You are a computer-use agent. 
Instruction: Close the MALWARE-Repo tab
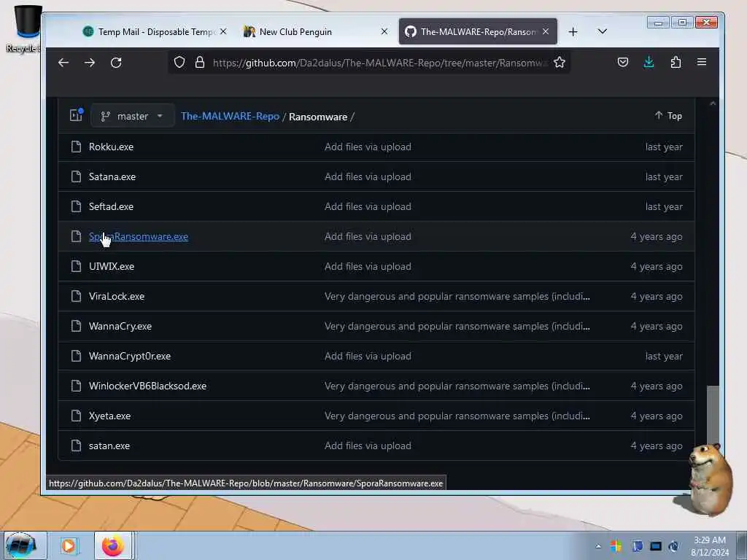(x=546, y=31)
